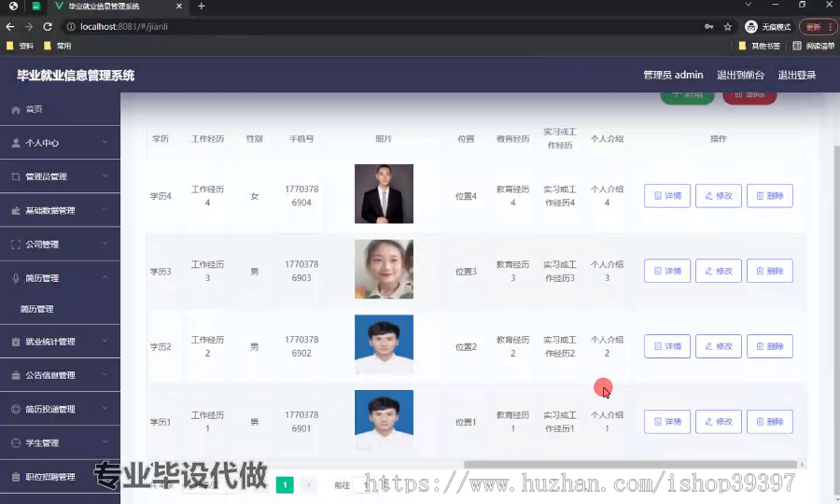840x504 pixels.
Task: Expand the 基础数据管理 menu chevron
Action: [105, 209]
